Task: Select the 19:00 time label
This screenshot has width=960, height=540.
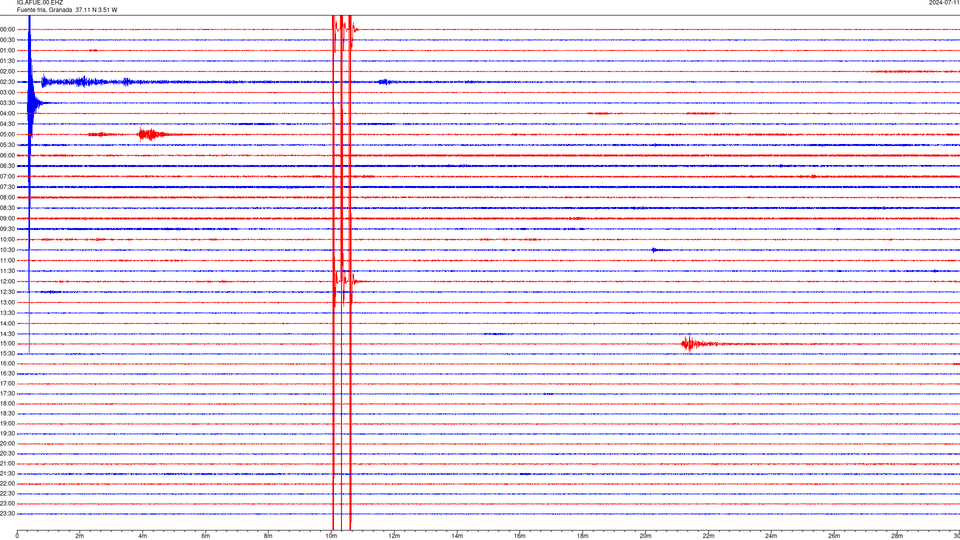Action: (7, 424)
